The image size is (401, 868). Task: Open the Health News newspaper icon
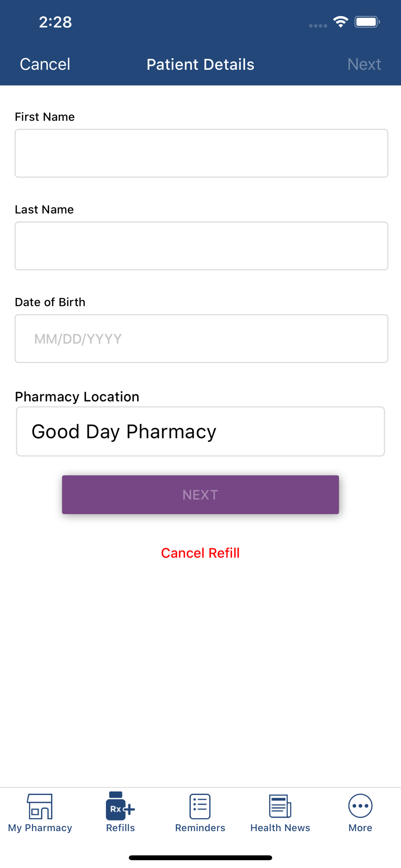(x=280, y=806)
